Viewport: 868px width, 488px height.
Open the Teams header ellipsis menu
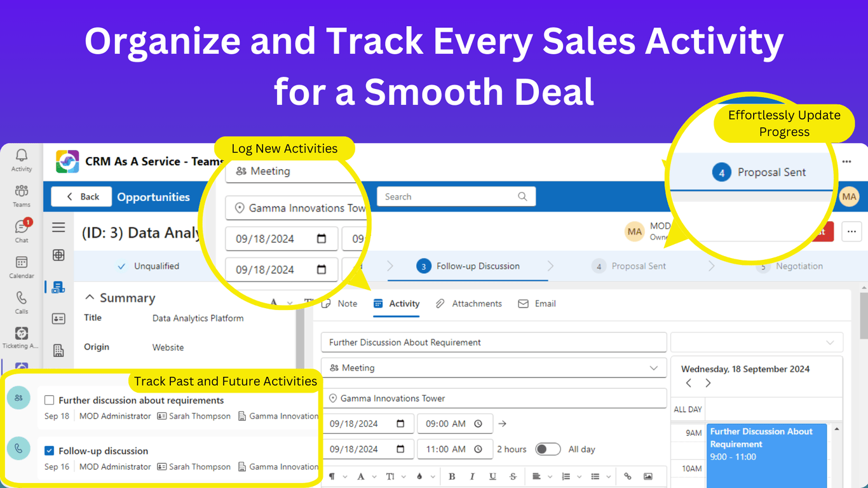[846, 162]
